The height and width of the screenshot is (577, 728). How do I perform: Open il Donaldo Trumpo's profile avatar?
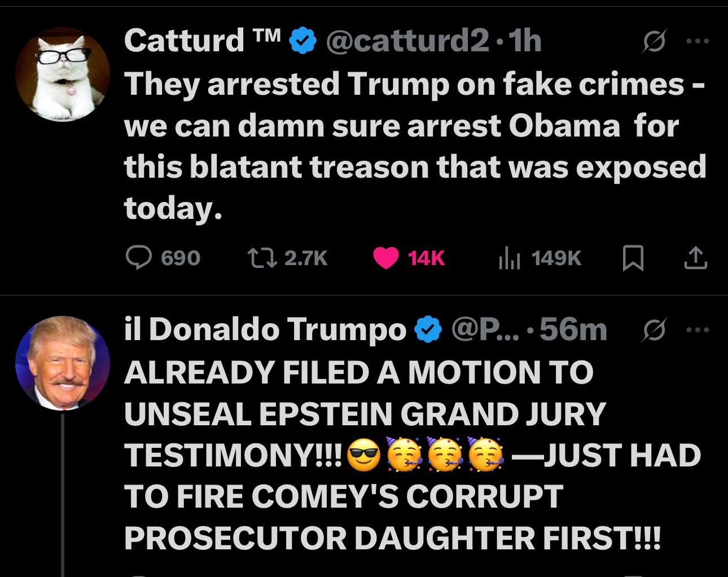(62, 363)
